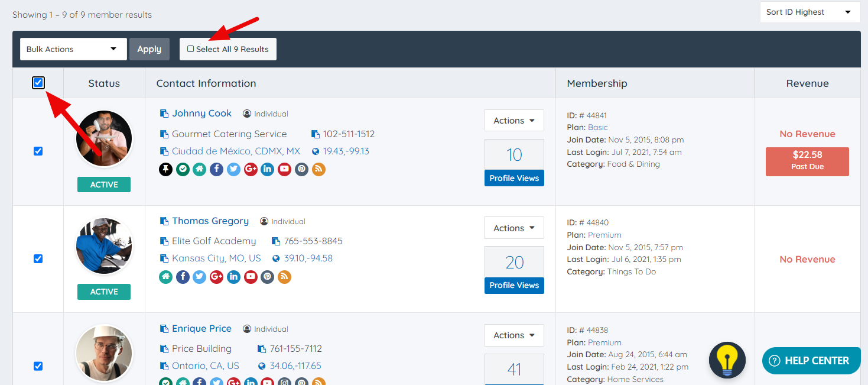Viewport: 868px width, 385px height.
Task: Uncheck Thomas Gregory's row checkbox
Action: tap(38, 258)
